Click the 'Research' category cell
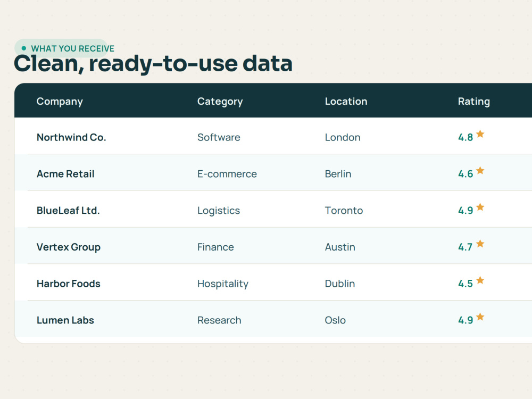 (219, 321)
